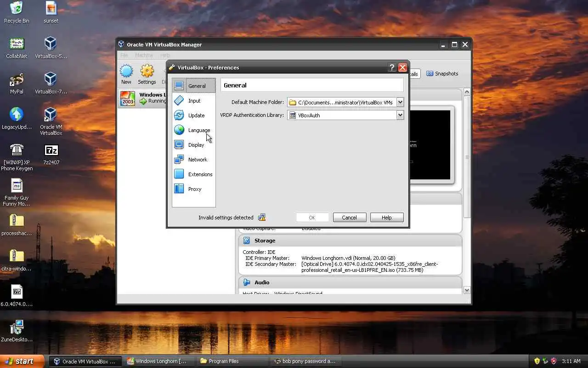Click details pane scrollbar up arrow
The height and width of the screenshot is (368, 588).
(x=467, y=92)
